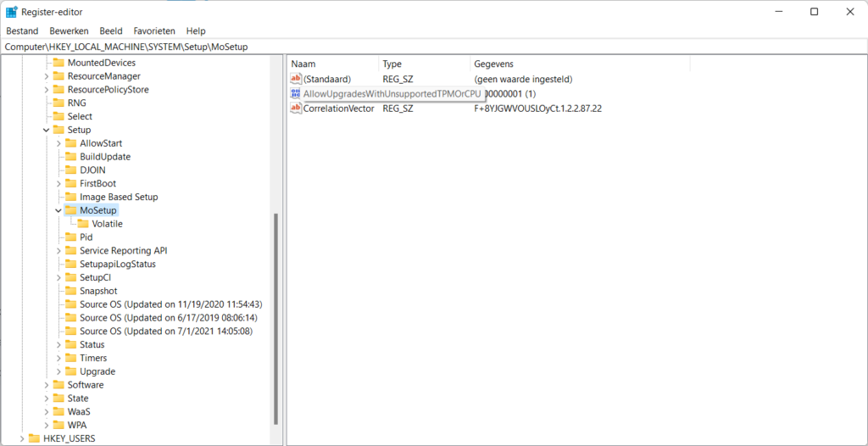The image size is (868, 446).
Task: Click the Pid folder icon
Action: tap(70, 237)
